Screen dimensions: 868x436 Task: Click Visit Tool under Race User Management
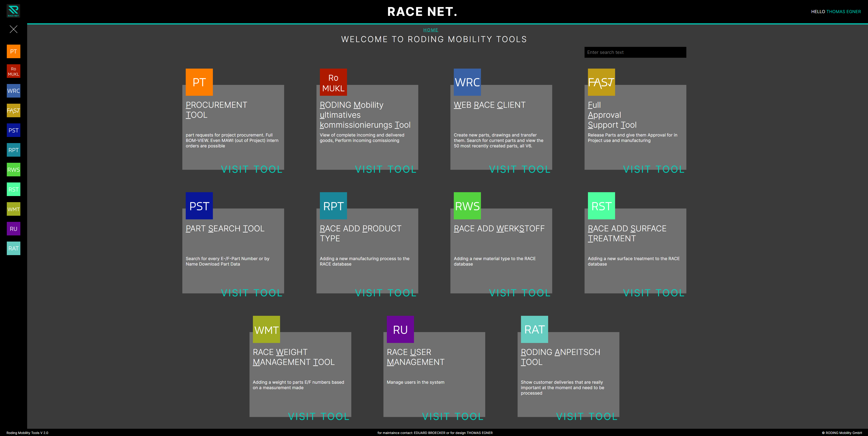(452, 417)
